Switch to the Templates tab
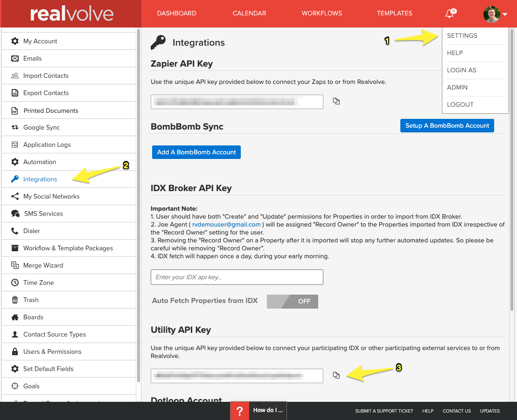Viewport: 517px width, 420px height. point(394,13)
